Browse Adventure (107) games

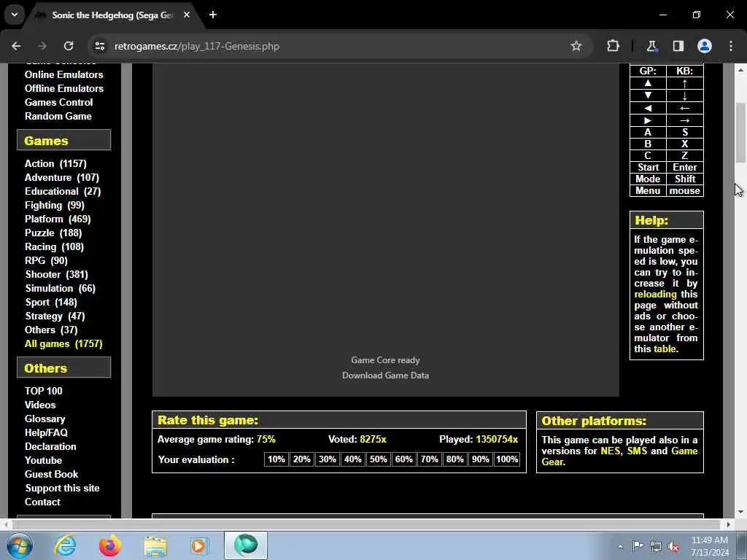(x=62, y=177)
